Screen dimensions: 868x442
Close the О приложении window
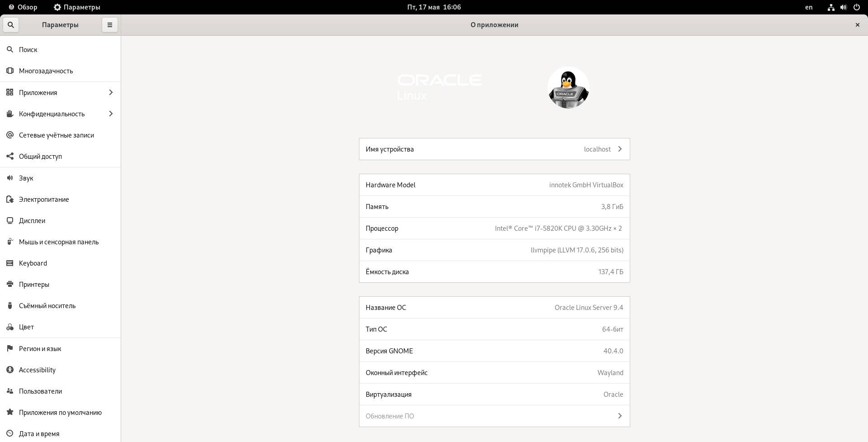(857, 25)
